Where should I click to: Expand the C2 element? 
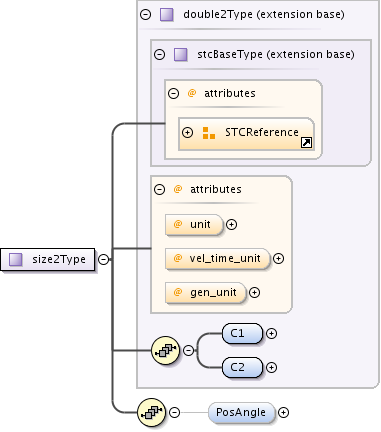271,367
